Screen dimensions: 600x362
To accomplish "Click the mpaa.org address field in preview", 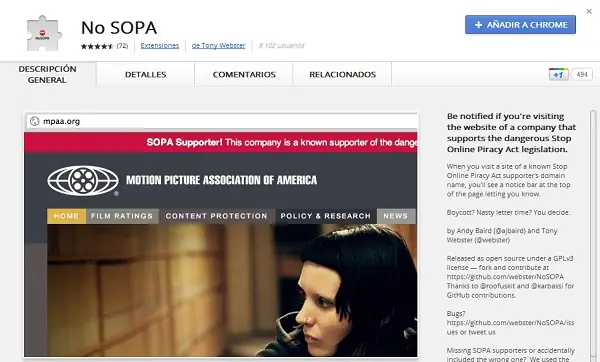I will tap(222, 121).
